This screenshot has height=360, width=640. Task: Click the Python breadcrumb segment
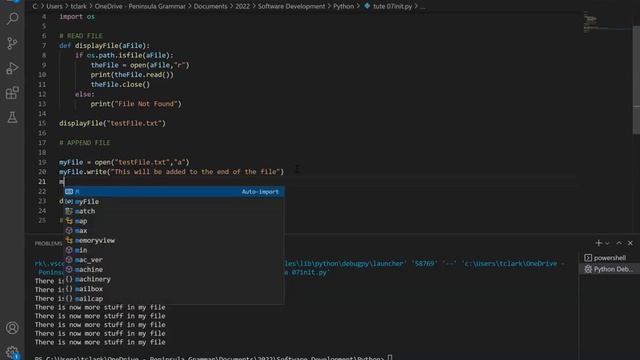(343, 6)
